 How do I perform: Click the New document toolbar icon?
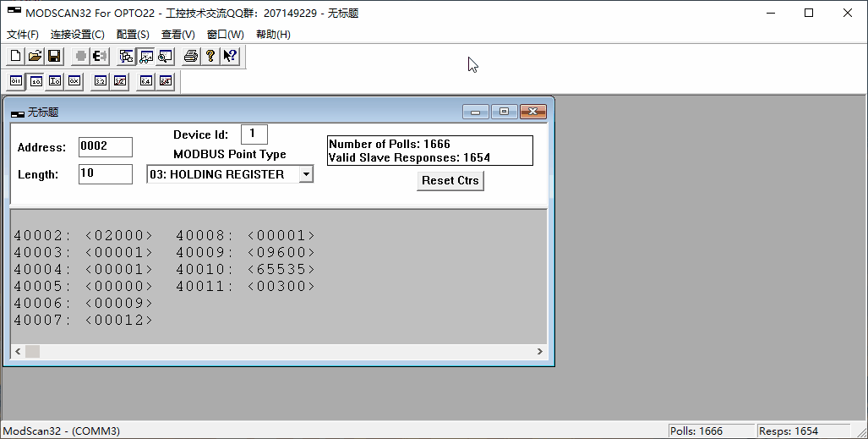click(x=15, y=57)
